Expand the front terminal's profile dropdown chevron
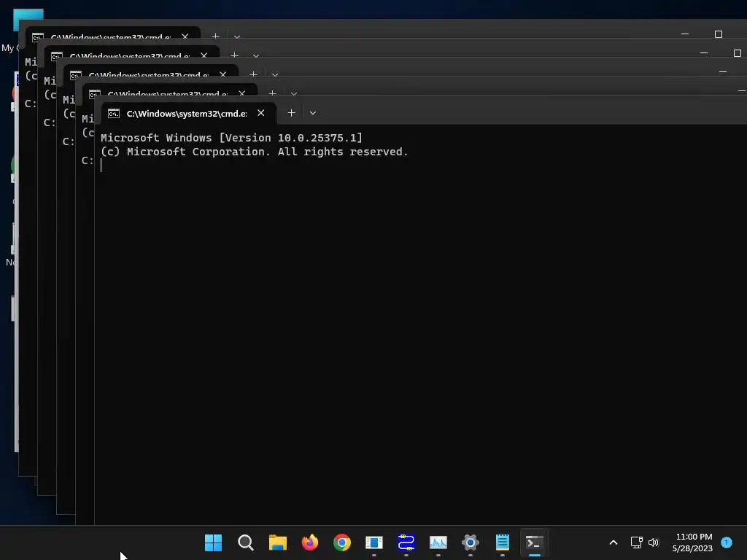This screenshot has height=560, width=747. coord(312,113)
